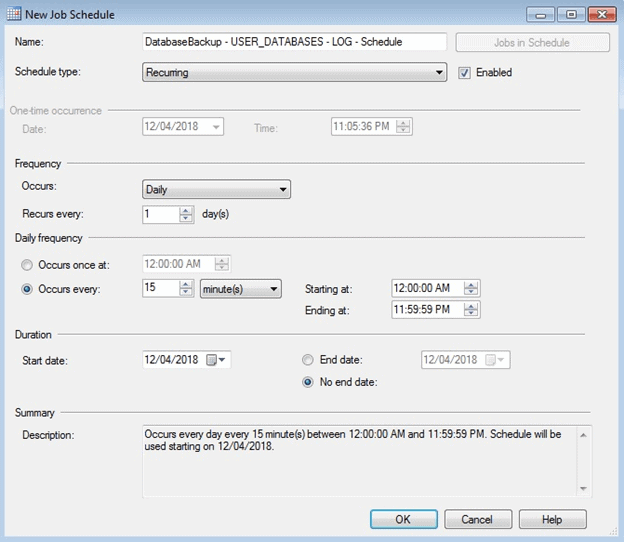Click the Recurs every days field

pos(161,214)
